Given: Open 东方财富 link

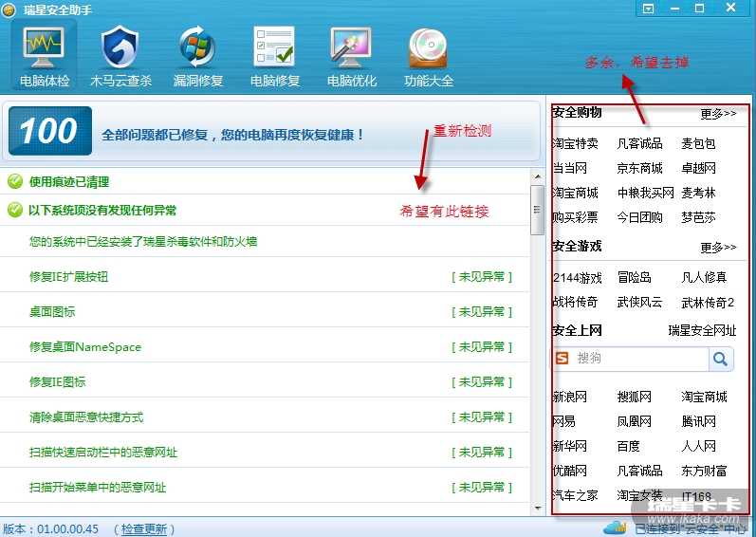Looking at the screenshot, I should 704,471.
